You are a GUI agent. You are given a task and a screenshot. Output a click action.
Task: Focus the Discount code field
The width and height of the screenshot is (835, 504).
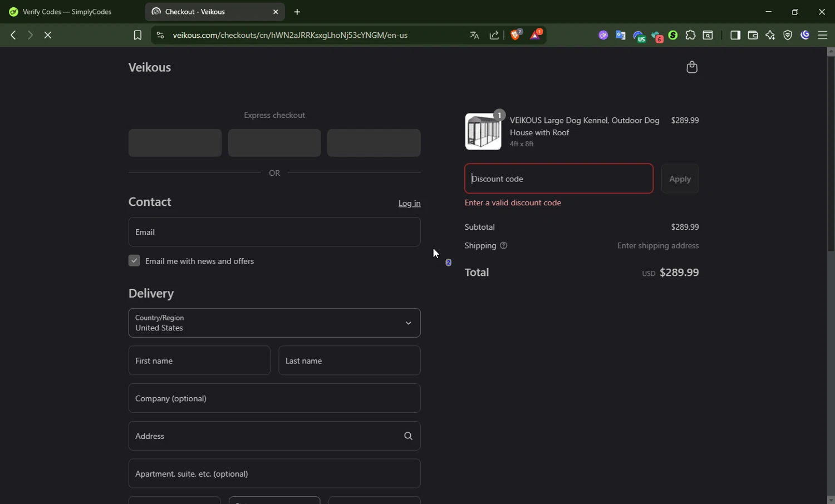[x=559, y=179]
